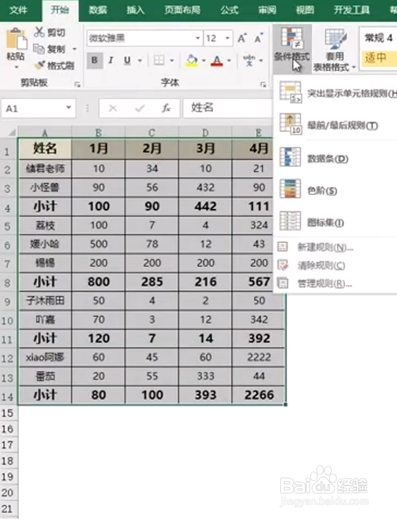397x519 pixels.
Task: Open Top/Bottom Rules submenu
Action: click(336, 125)
